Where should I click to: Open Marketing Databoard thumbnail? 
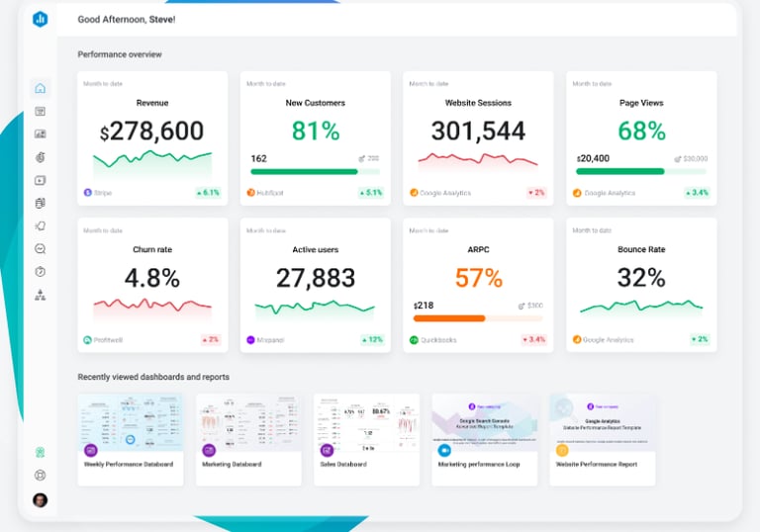[248, 422]
